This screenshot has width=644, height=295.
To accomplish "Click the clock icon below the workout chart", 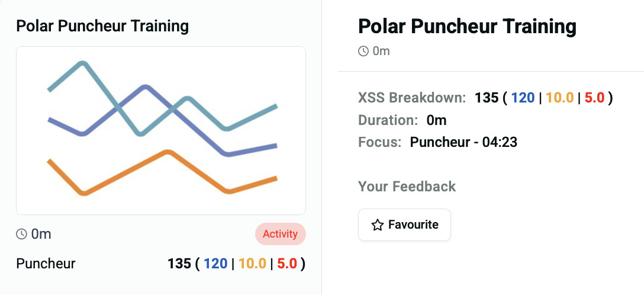I will [x=22, y=234].
